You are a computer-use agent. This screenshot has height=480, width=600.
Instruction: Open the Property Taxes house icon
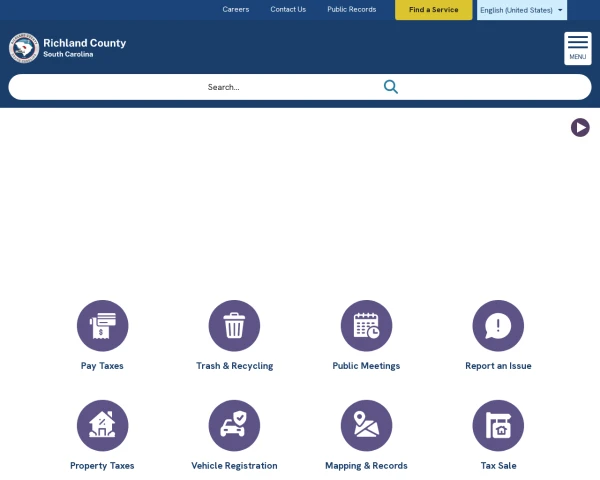click(x=102, y=426)
